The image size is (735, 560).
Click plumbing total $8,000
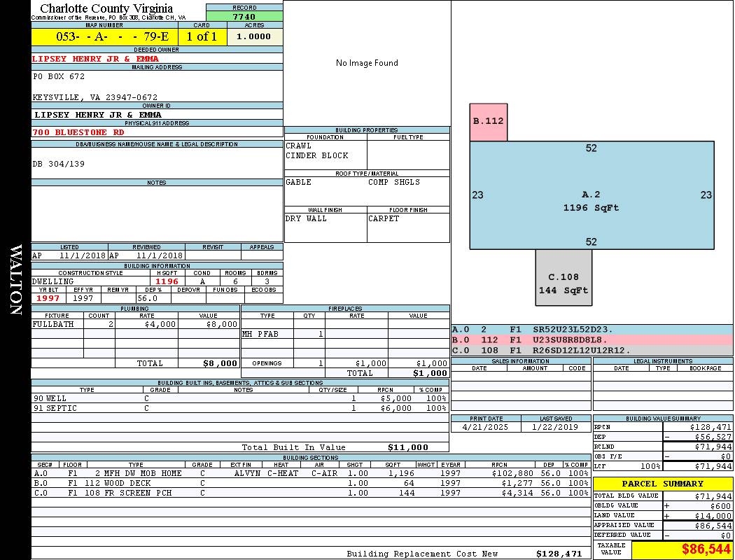220,363
